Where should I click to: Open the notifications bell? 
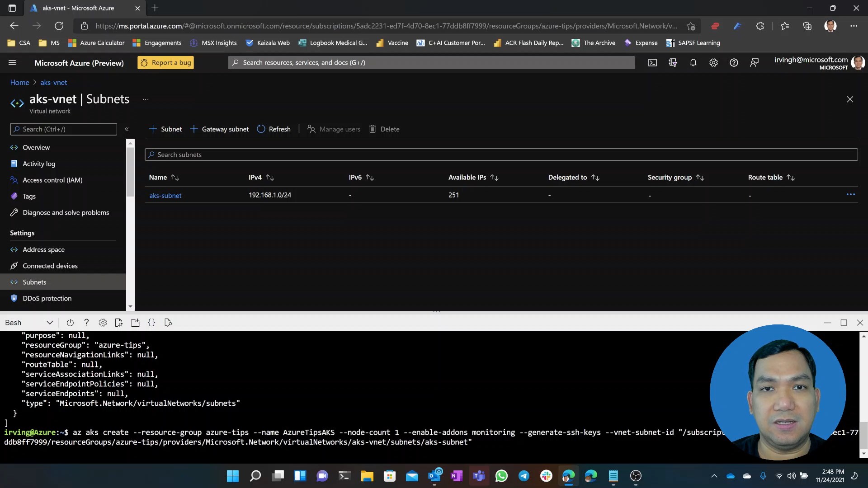point(693,63)
